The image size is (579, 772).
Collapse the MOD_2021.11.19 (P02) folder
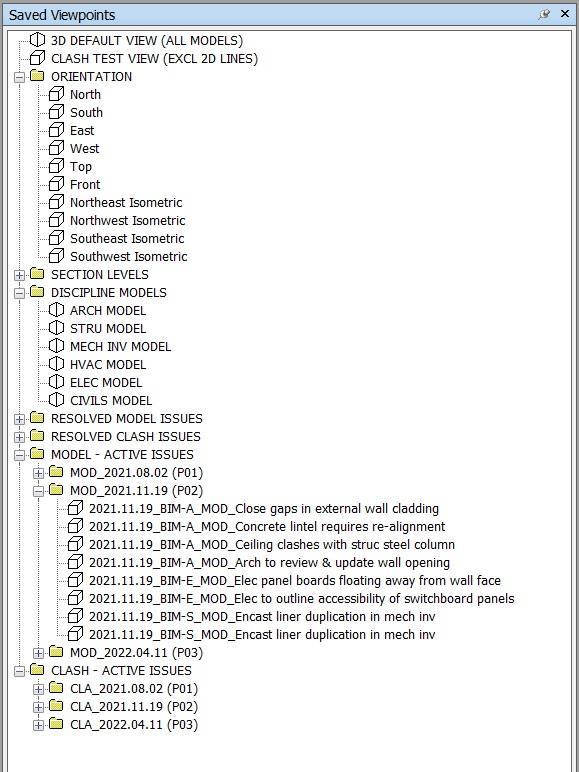(x=38, y=491)
